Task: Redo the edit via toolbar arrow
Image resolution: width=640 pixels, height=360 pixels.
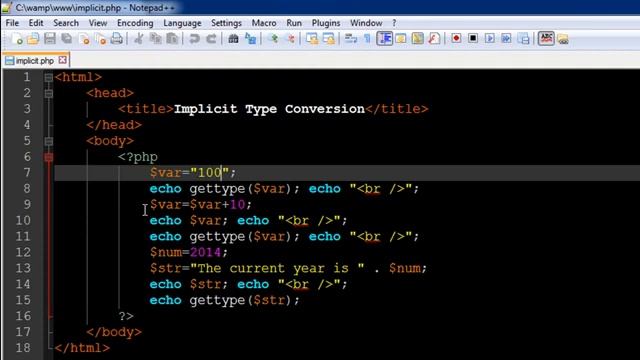Action: click(211, 39)
